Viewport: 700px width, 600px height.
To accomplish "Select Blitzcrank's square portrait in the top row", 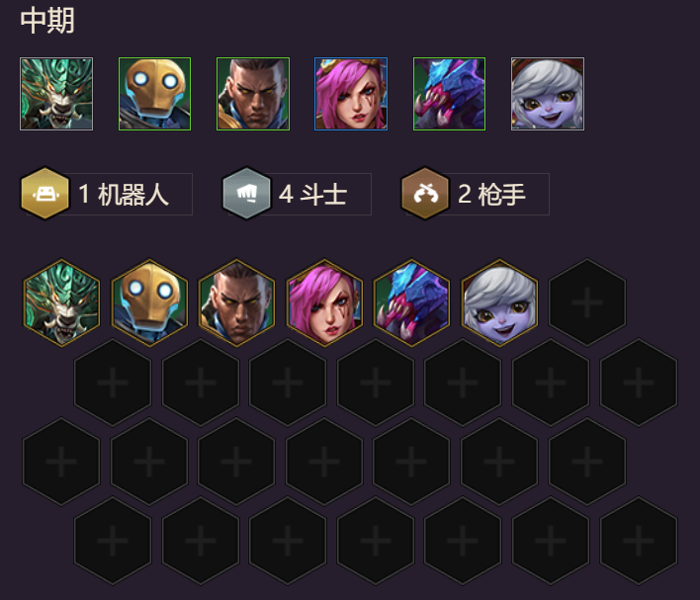I will [x=154, y=94].
